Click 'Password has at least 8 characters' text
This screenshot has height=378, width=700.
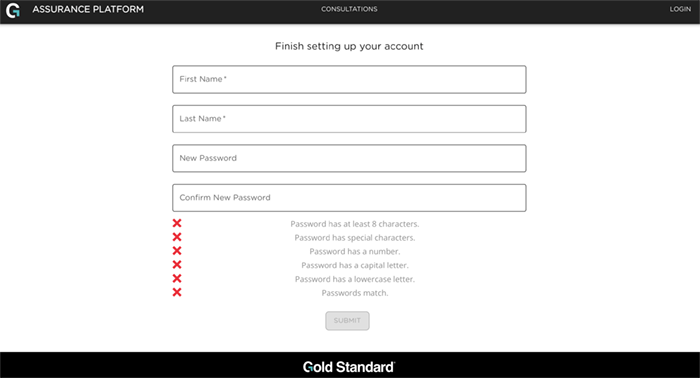pos(355,224)
